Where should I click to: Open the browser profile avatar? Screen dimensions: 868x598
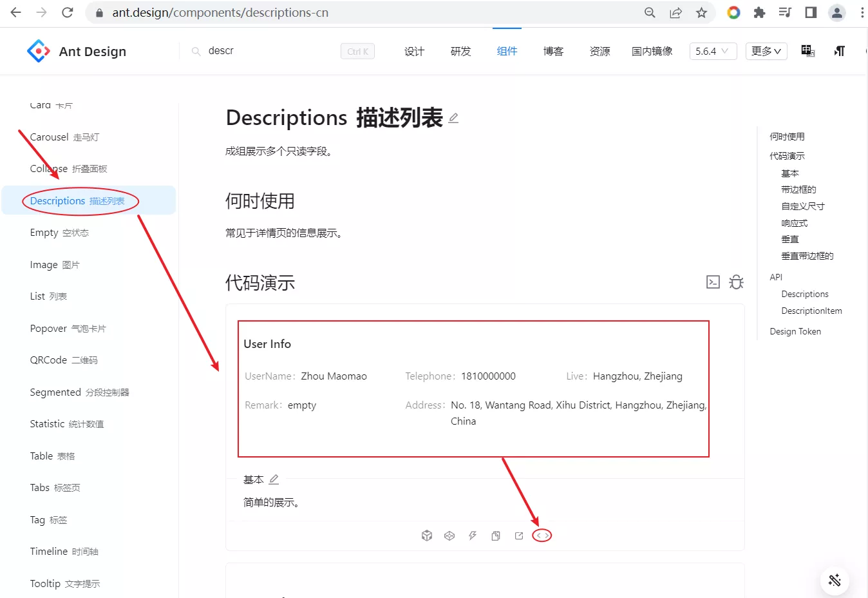(836, 12)
